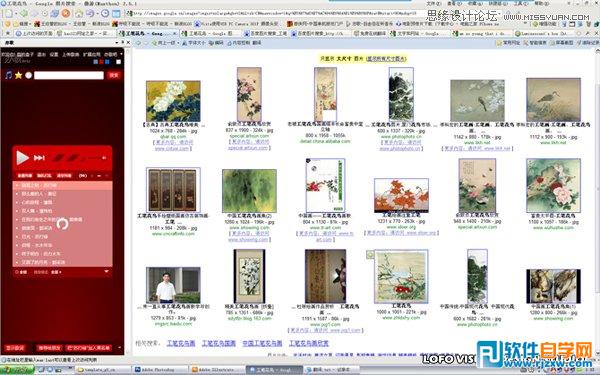Click the history clock icon in toolbar

coord(105,13)
